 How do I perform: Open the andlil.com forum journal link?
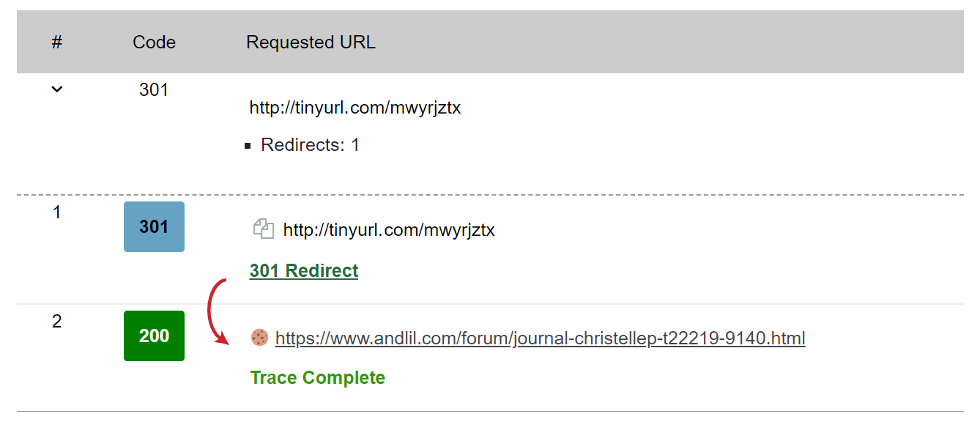(540, 338)
